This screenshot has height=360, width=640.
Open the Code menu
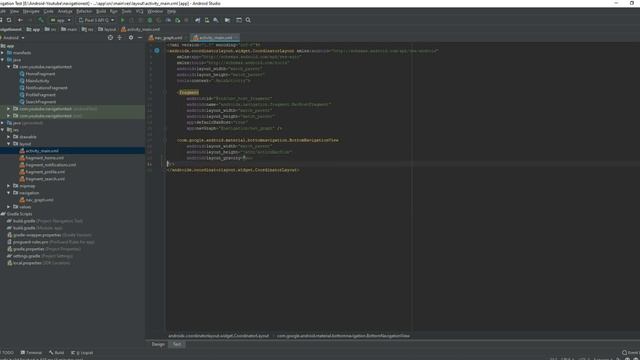click(x=49, y=11)
